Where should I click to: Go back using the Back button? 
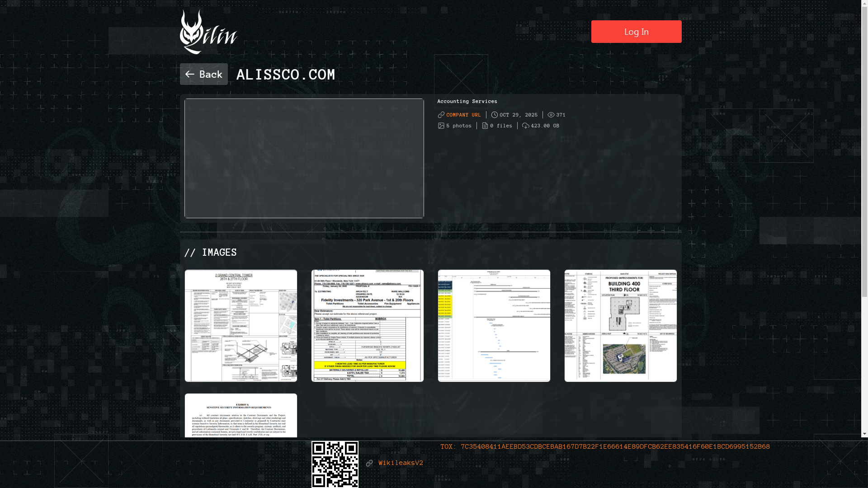coord(204,74)
